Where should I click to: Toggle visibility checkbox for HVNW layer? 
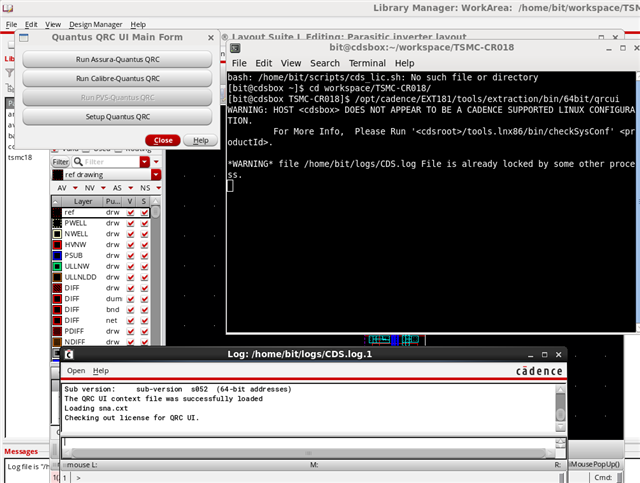click(131, 245)
